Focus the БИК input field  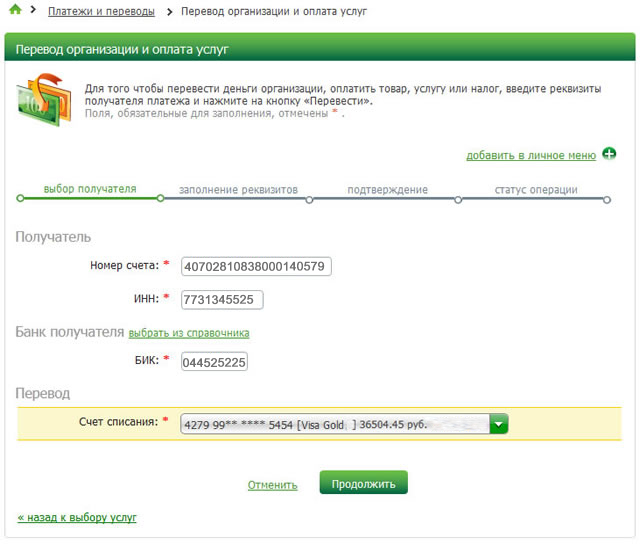click(x=214, y=362)
